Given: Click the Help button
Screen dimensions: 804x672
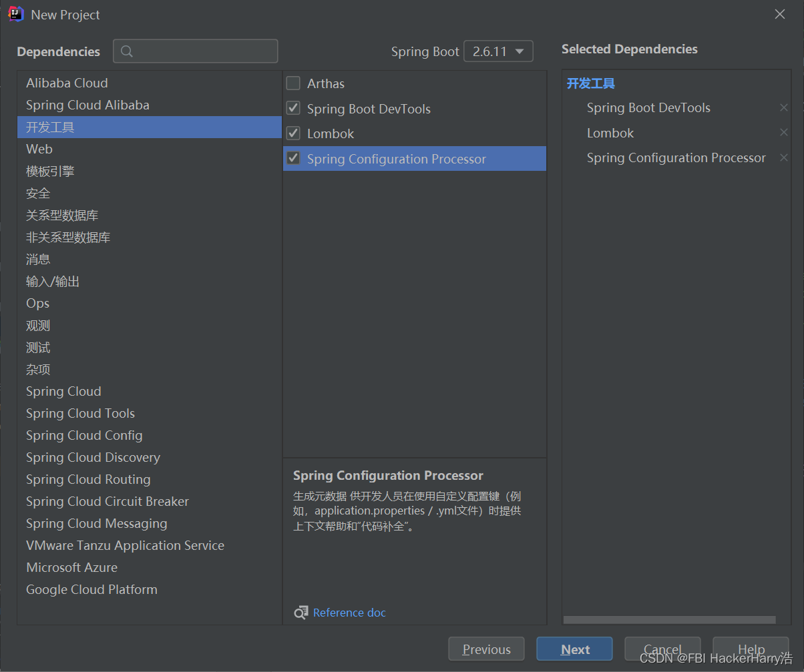Looking at the screenshot, I should (751, 649).
